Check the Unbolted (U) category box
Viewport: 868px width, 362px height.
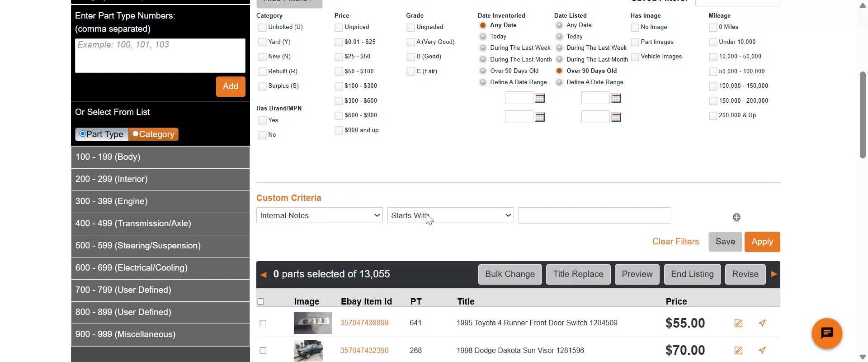(262, 28)
